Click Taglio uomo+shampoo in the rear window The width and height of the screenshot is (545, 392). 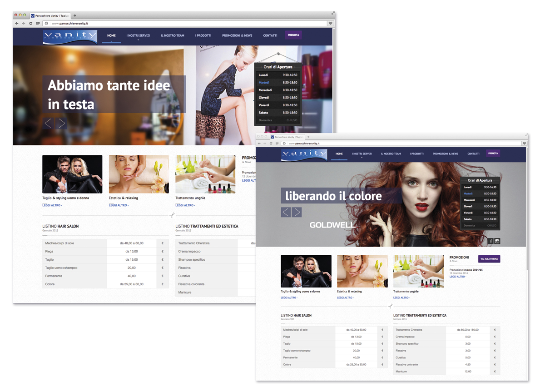tap(61, 268)
